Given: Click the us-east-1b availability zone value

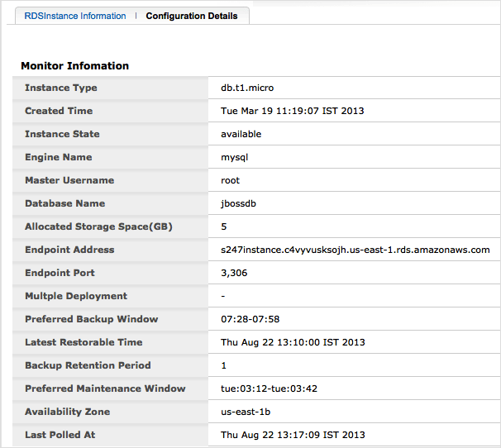Looking at the screenshot, I should click(x=245, y=412).
